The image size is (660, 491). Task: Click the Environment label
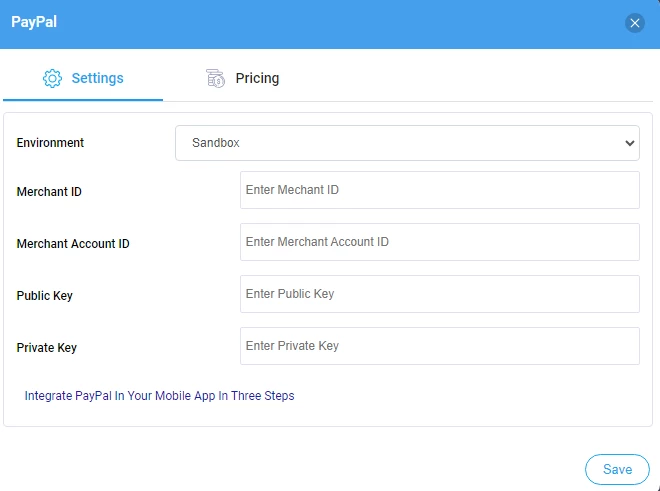click(50, 143)
